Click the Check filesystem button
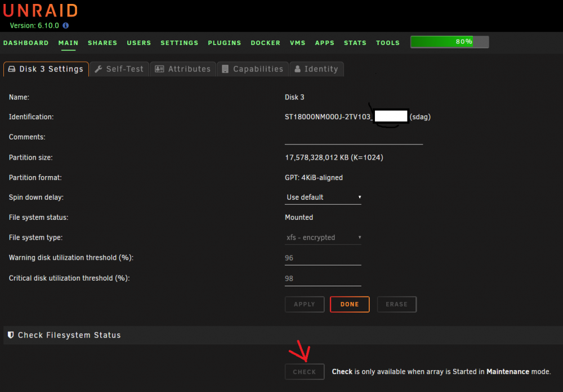The width and height of the screenshot is (563, 392). click(305, 372)
